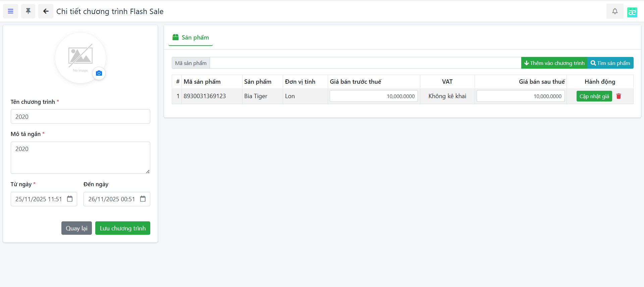The height and width of the screenshot is (287, 644).
Task: Click the camera upload icon
Action: click(x=99, y=73)
